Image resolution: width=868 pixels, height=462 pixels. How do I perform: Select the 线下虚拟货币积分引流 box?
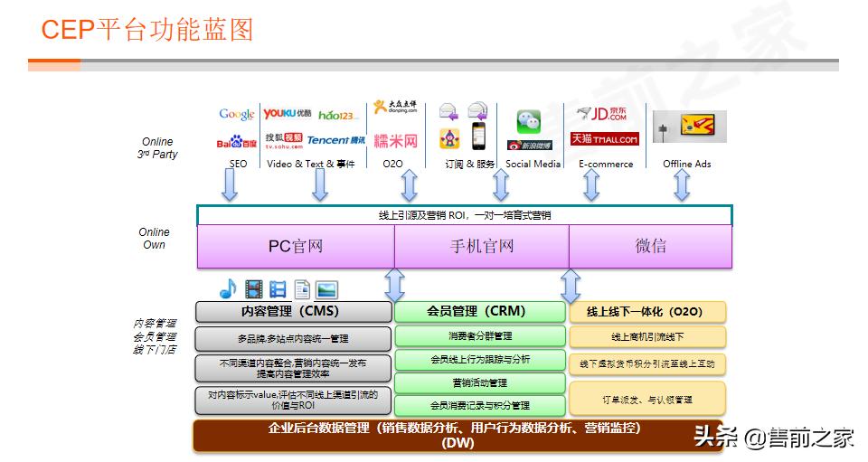[647, 363]
